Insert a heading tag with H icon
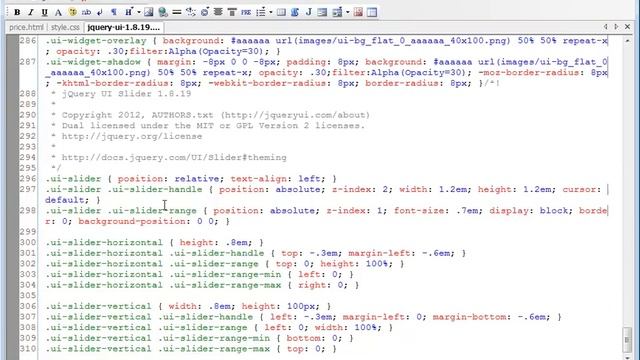 (x=129, y=12)
